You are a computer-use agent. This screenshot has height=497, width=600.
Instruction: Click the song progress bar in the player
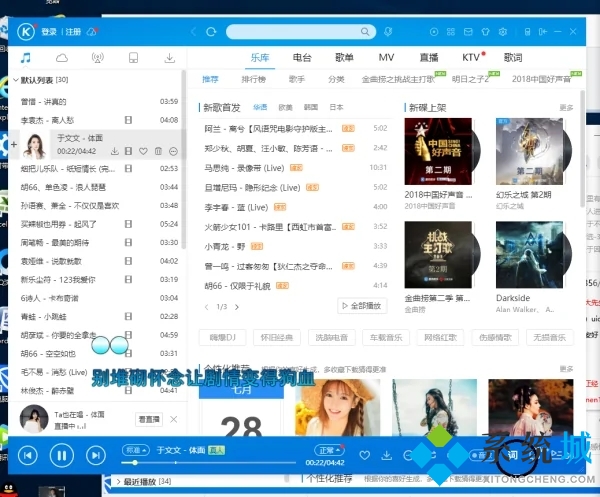(x=220, y=462)
